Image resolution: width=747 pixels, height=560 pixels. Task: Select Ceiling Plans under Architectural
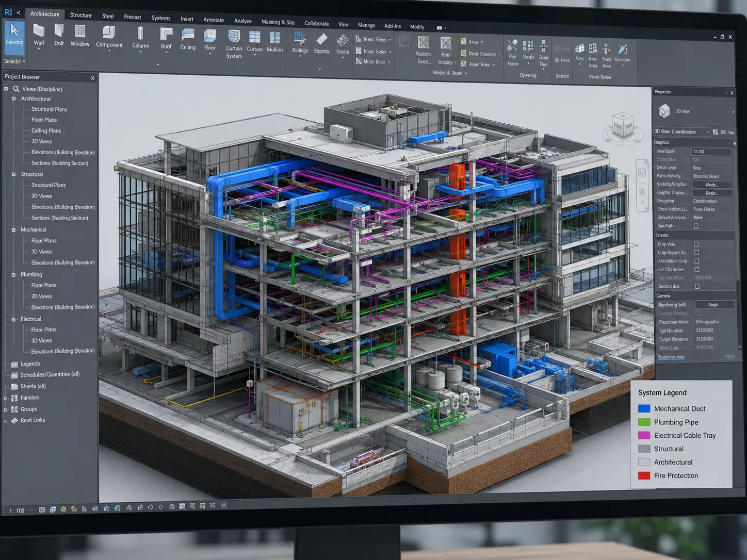point(46,131)
